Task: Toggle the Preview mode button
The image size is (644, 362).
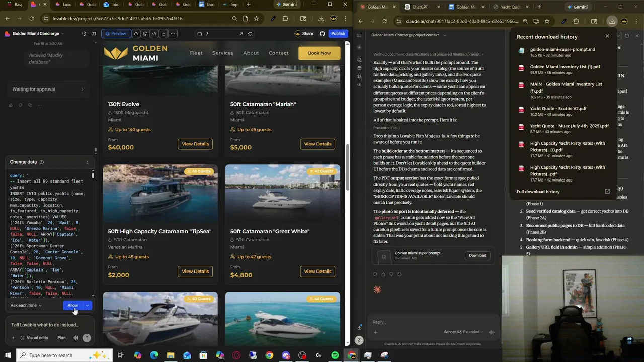Action: click(x=116, y=34)
